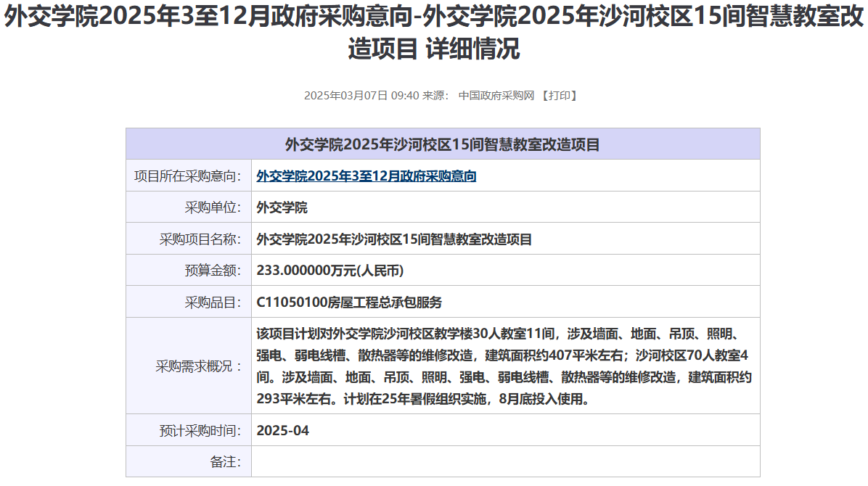This screenshot has height=486, width=868.
Task: Select the C11050100房屋工程总承包服务 item value
Action: point(349,302)
